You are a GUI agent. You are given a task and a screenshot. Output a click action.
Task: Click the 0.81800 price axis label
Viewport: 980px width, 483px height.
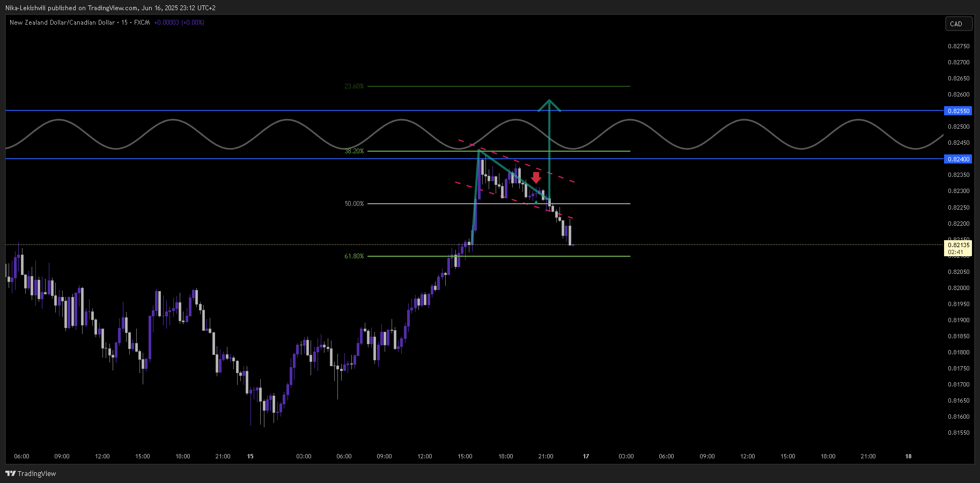(x=959, y=352)
